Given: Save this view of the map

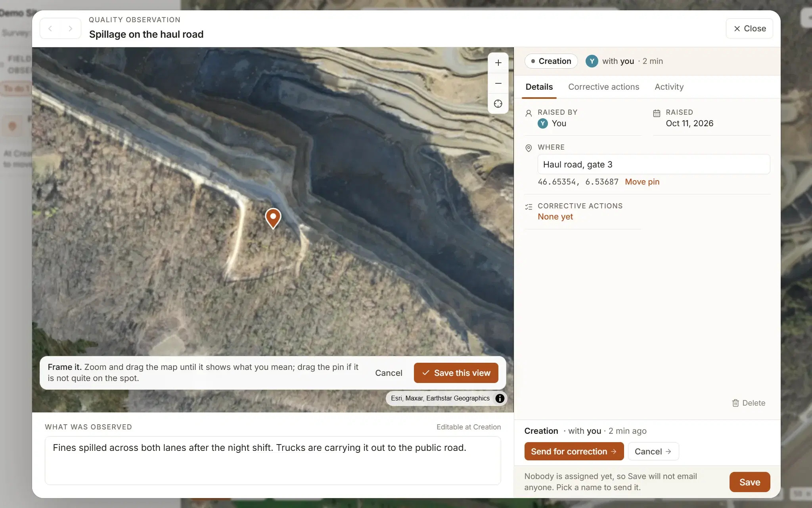Looking at the screenshot, I should tap(456, 373).
